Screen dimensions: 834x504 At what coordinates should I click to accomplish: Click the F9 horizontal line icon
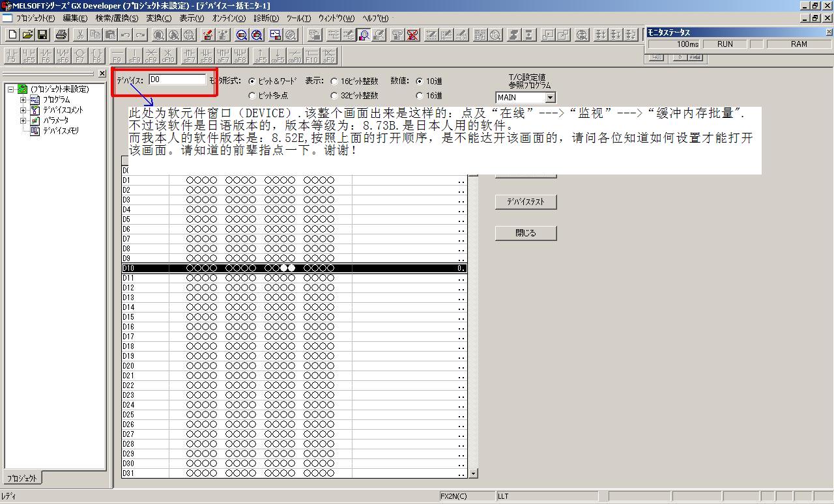tap(117, 55)
